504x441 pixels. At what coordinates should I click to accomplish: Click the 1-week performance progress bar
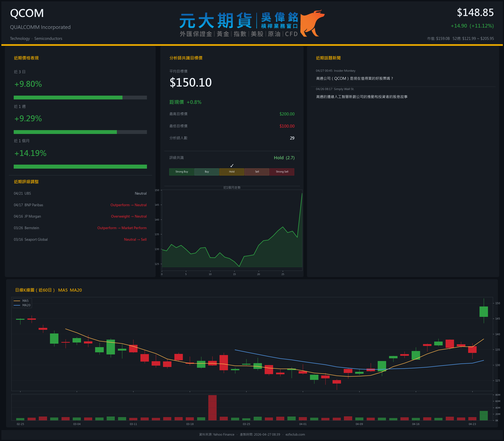80,132
